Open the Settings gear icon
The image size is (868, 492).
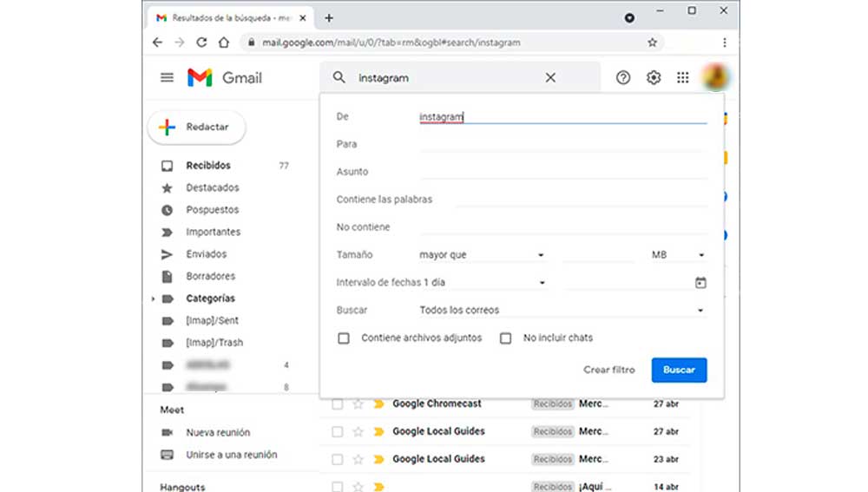(654, 77)
